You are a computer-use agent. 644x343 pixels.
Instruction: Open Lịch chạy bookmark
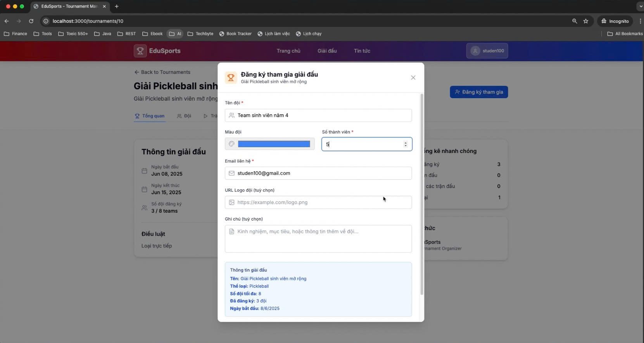coord(309,34)
